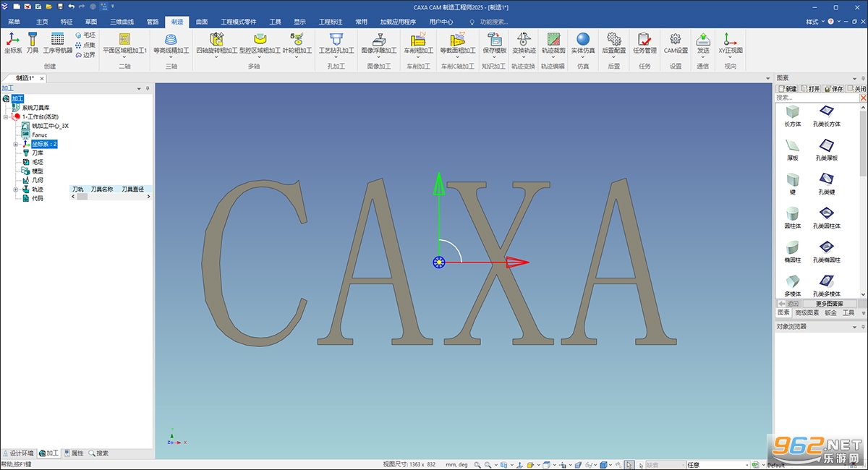Viewport: 868px width, 470px height.
Task: Click 新建 button in 图素 panel
Action: click(x=787, y=89)
